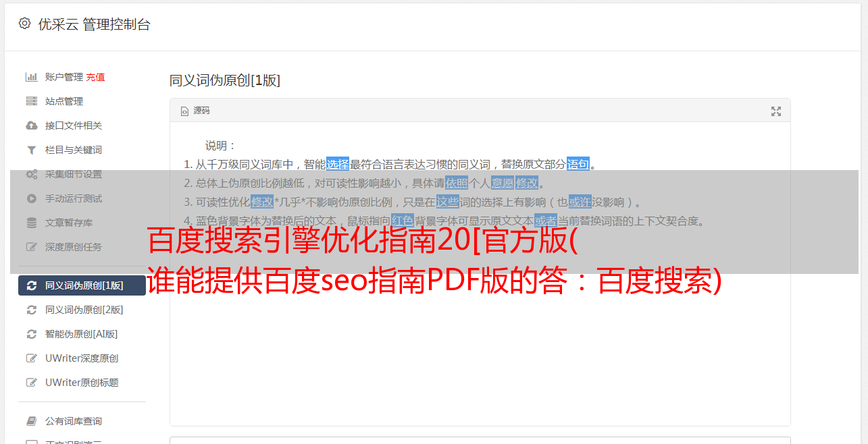This screenshot has height=444, width=868.
Task: Expand the 源码 panel to fullscreen
Action: [776, 111]
